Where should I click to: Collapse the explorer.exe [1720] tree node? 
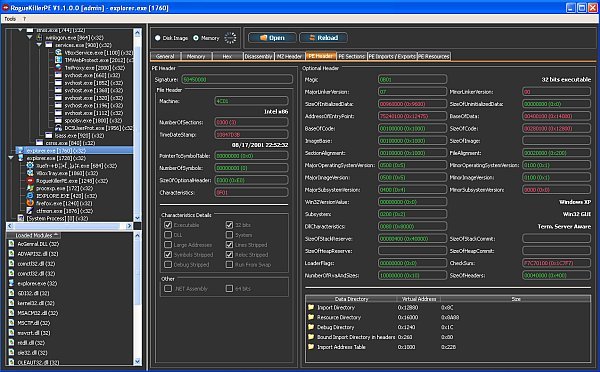pyautogui.click(x=11, y=158)
